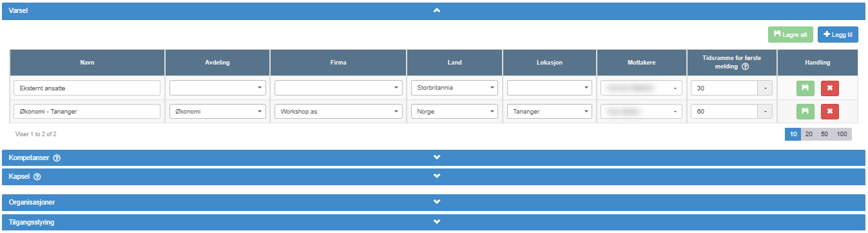Click Lagre alt button
The image size is (868, 233).
click(x=791, y=35)
